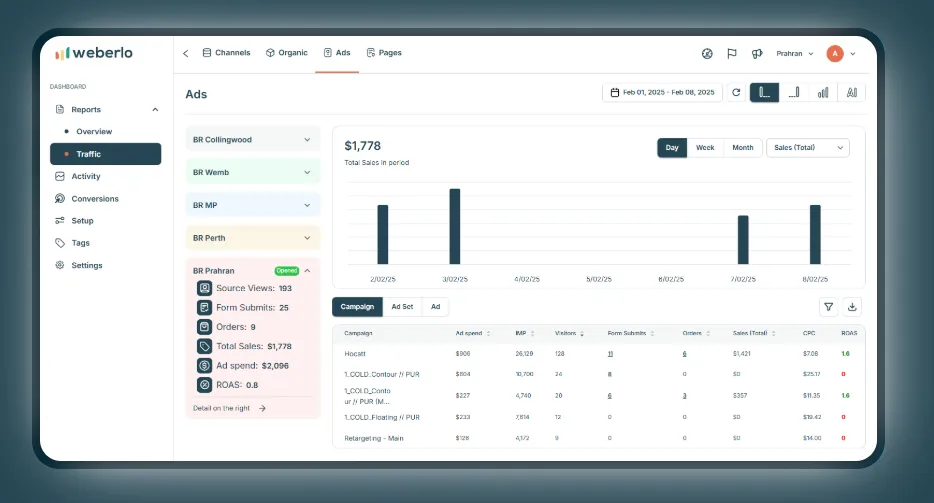Click the Reports document icon
Screen dimensions: 934x503
pos(60,110)
